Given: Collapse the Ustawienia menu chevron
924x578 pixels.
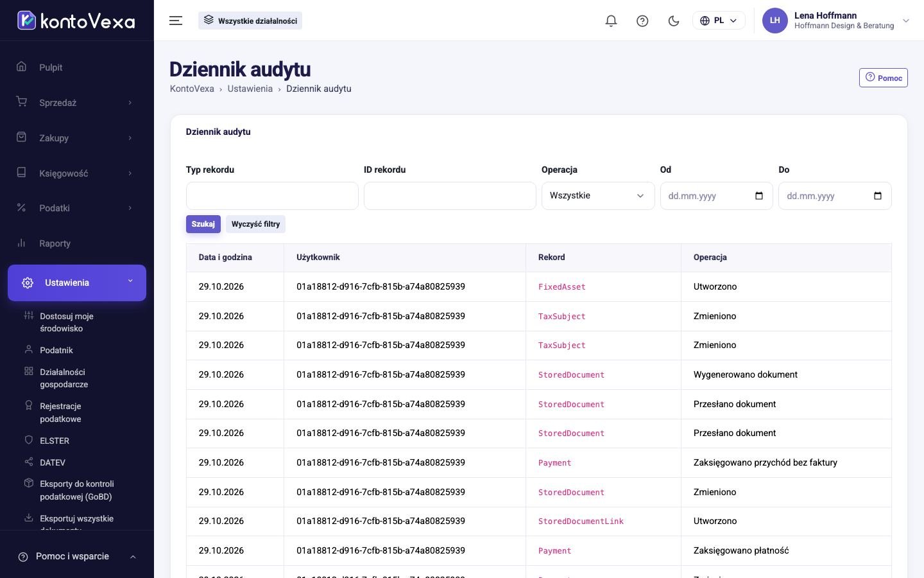Looking at the screenshot, I should click(x=130, y=281).
